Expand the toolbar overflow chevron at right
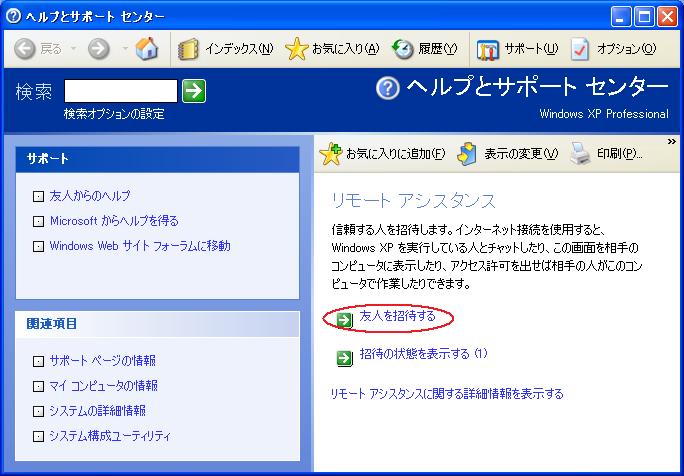This screenshot has width=684, height=476. point(672,143)
